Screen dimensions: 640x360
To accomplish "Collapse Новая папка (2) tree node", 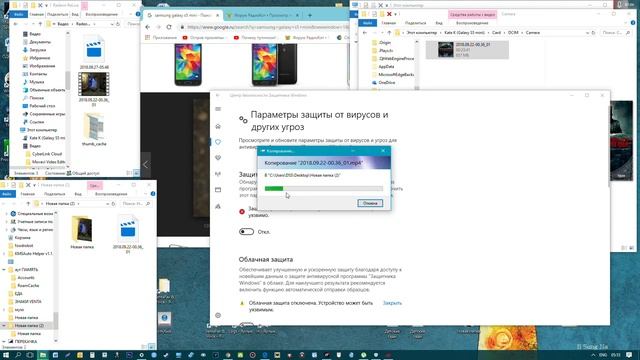I will pyautogui.click(x=4, y=326).
